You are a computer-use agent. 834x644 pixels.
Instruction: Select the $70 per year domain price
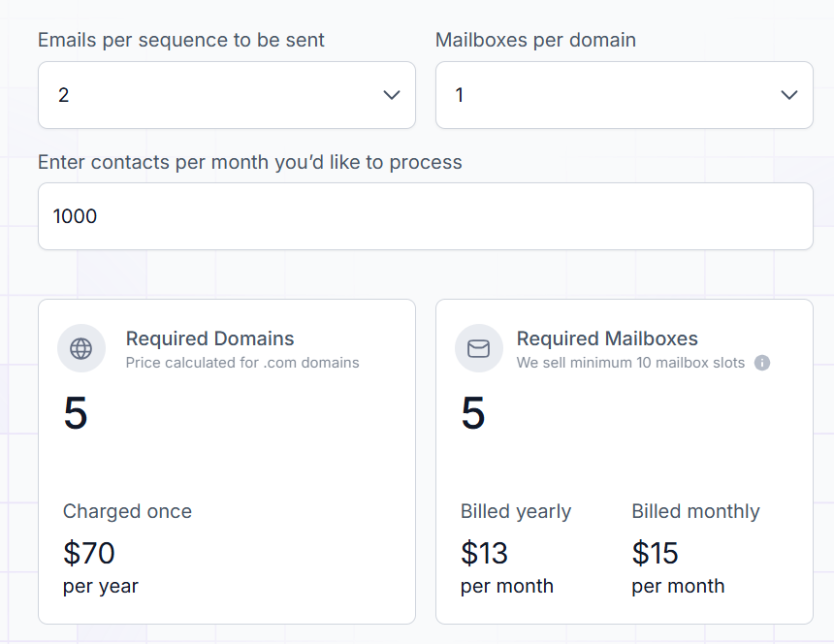(89, 553)
